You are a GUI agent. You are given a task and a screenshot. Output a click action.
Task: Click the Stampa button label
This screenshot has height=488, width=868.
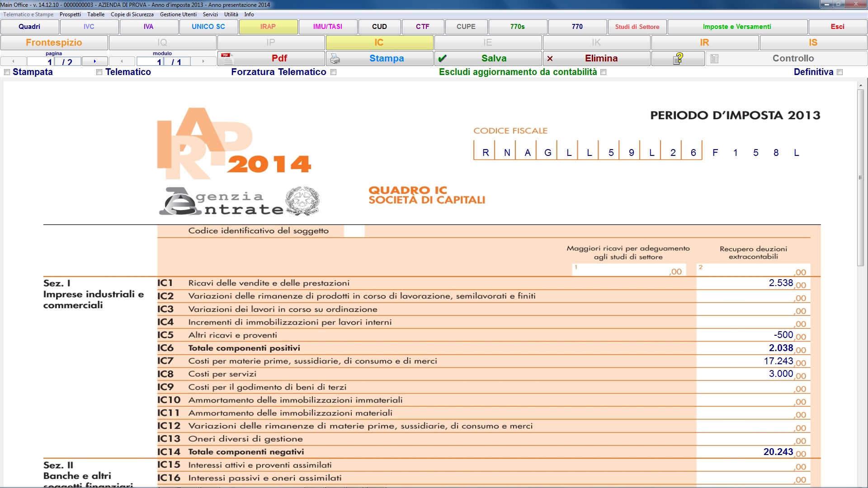387,58
